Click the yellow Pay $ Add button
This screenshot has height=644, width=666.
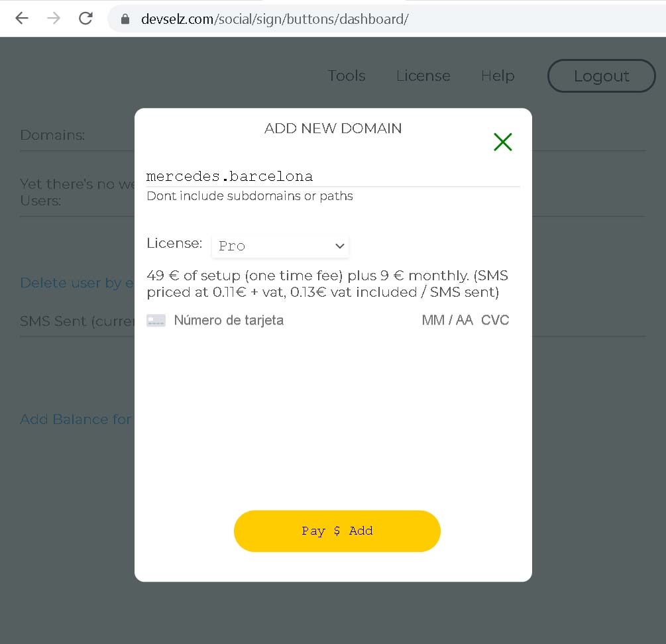337,531
